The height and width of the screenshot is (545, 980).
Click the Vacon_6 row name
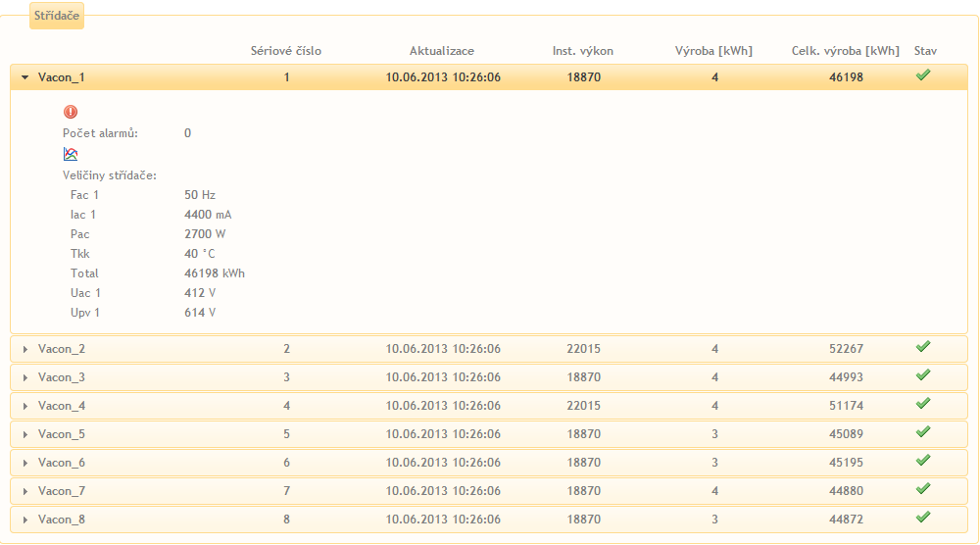[x=61, y=463]
